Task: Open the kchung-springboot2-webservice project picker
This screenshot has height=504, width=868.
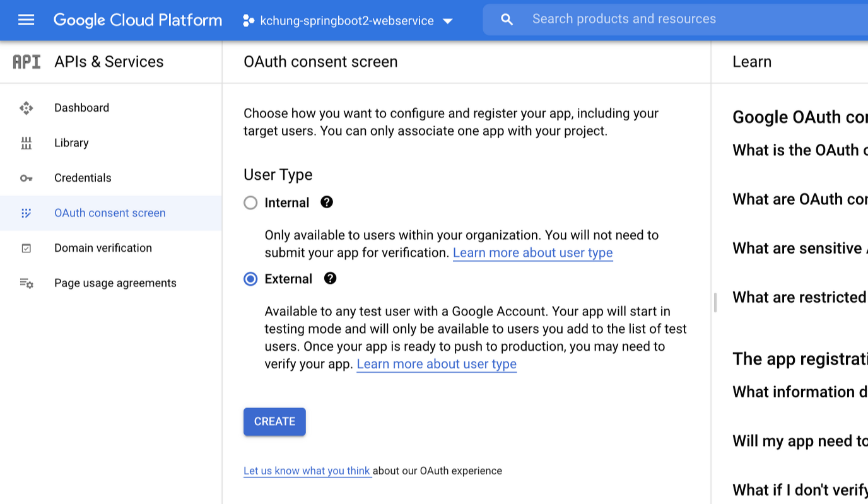Action: tap(348, 21)
